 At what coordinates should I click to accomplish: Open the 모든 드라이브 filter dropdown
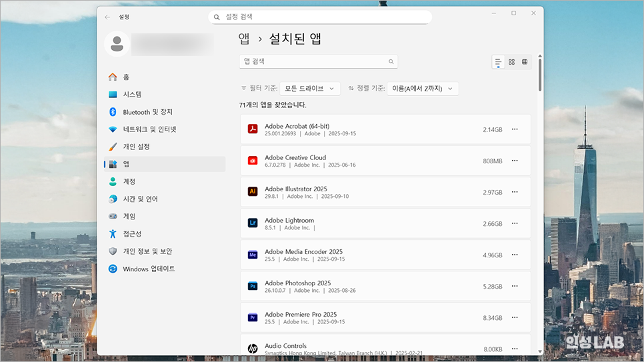[x=310, y=89]
